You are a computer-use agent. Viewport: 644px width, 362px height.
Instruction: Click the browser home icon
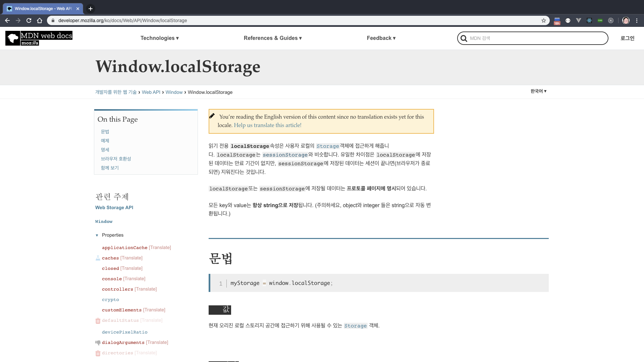(40, 20)
